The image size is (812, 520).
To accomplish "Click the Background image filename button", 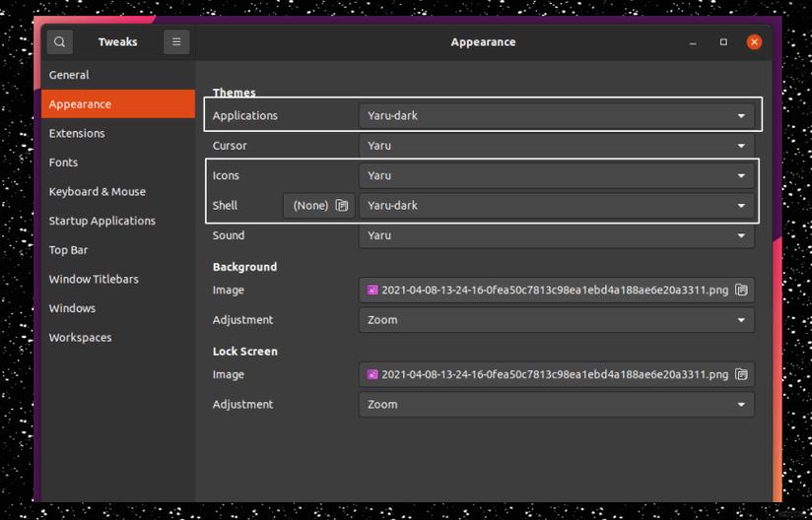I will [x=547, y=291].
